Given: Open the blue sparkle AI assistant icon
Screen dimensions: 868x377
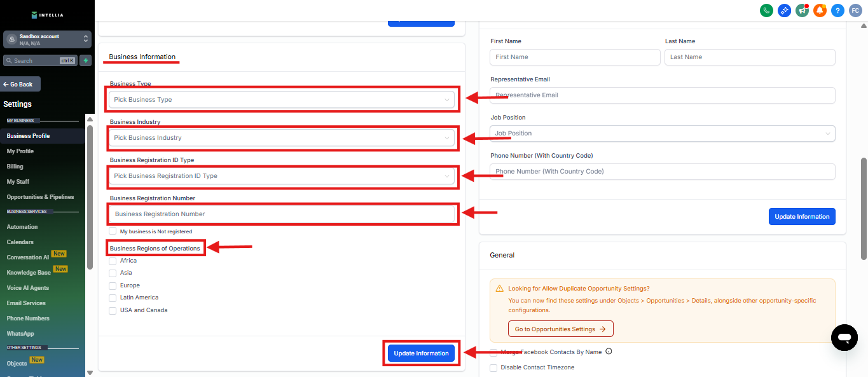Looking at the screenshot, I should [x=784, y=10].
